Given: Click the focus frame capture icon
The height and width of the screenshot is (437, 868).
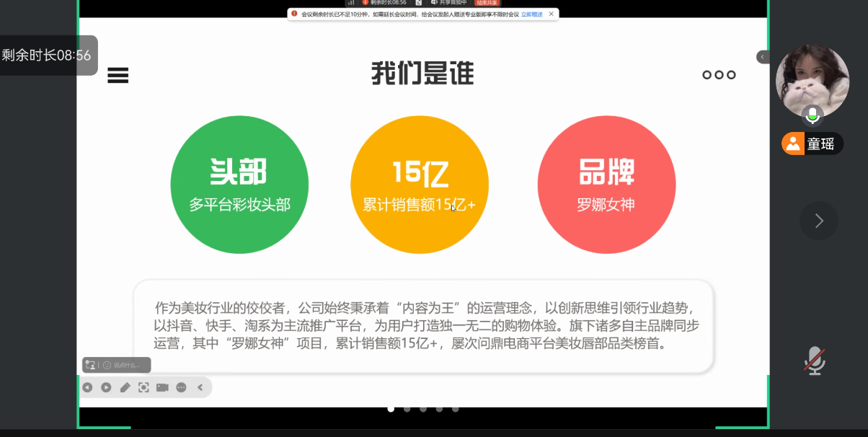Looking at the screenshot, I should (x=143, y=387).
